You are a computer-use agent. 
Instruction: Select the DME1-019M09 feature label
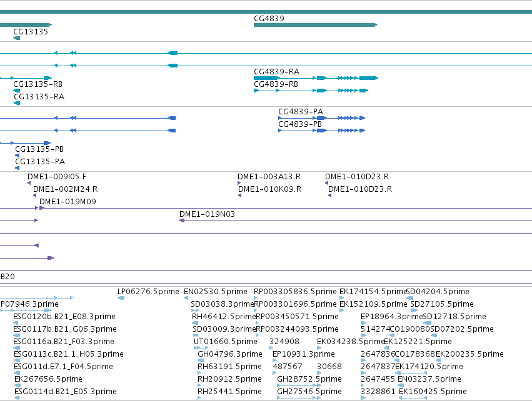tap(68, 202)
